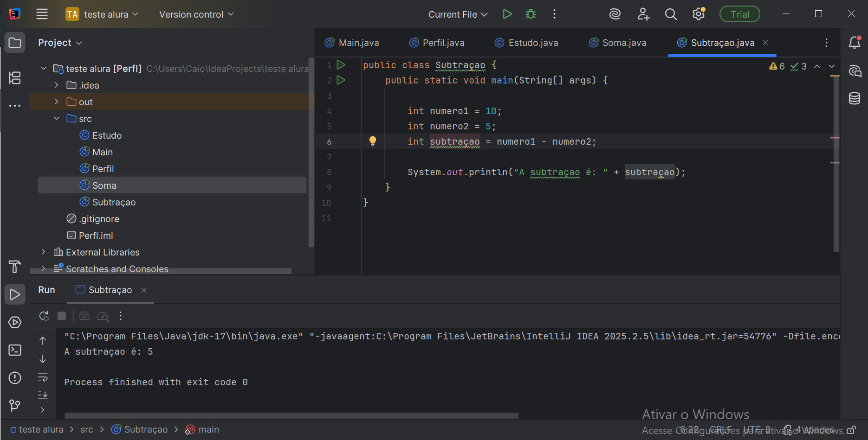Toggle the Project tool window folder button
Image resolution: width=868 pixels, height=440 pixels.
tap(15, 43)
